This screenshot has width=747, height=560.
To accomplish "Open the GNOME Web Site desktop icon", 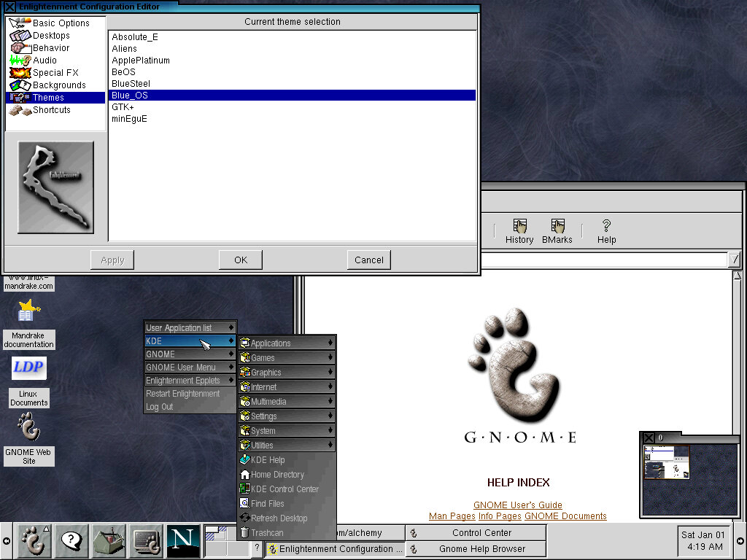I will [29, 428].
